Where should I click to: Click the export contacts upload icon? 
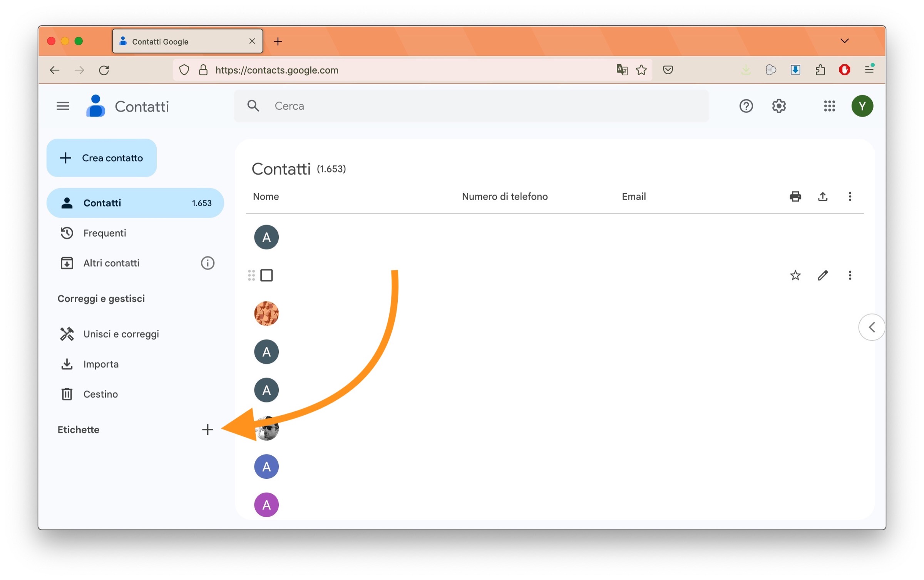(822, 197)
